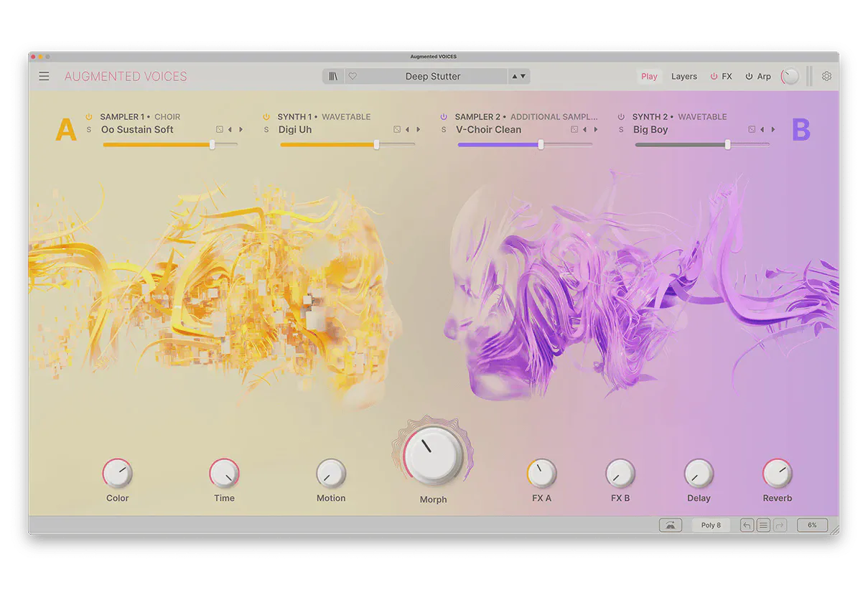The height and width of the screenshot is (605, 868).
Task: Click the 6% CPU meter button
Action: 812,525
